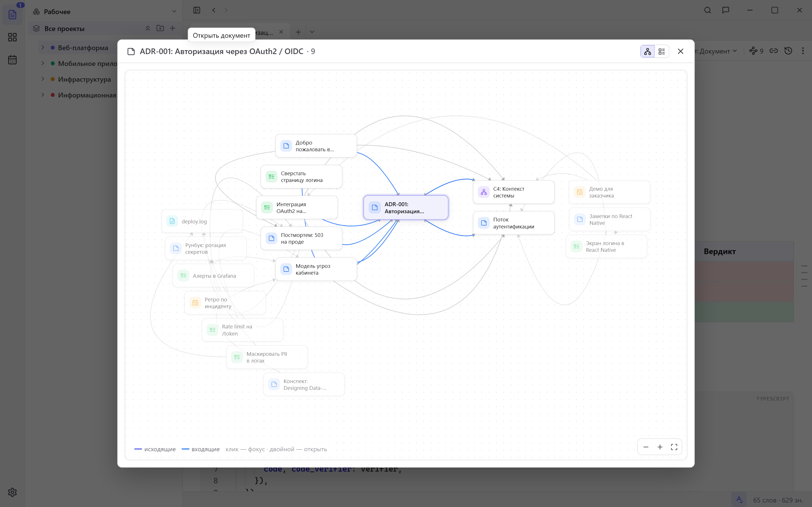Viewport: 812px width, 507px height.
Task: Expand the Инфраструктура project
Action: (x=43, y=79)
